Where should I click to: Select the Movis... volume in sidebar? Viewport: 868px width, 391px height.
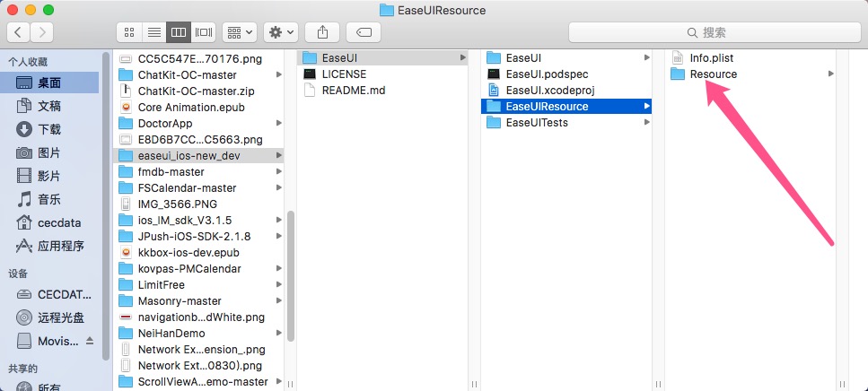click(48, 341)
